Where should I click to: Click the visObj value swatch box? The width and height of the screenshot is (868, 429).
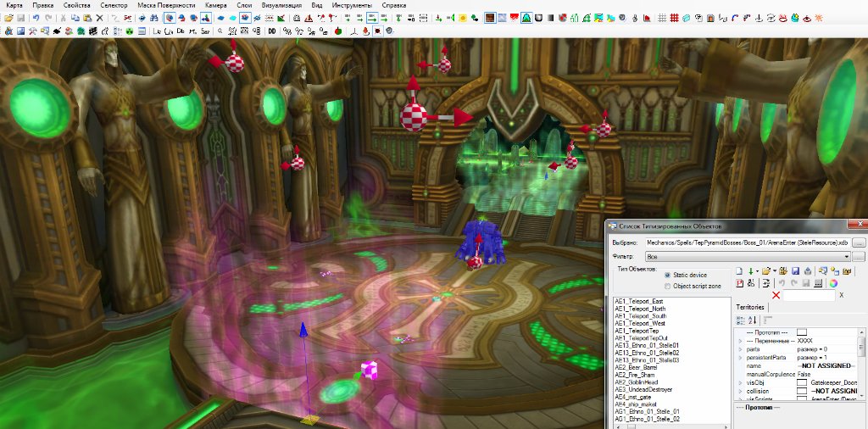coord(802,382)
